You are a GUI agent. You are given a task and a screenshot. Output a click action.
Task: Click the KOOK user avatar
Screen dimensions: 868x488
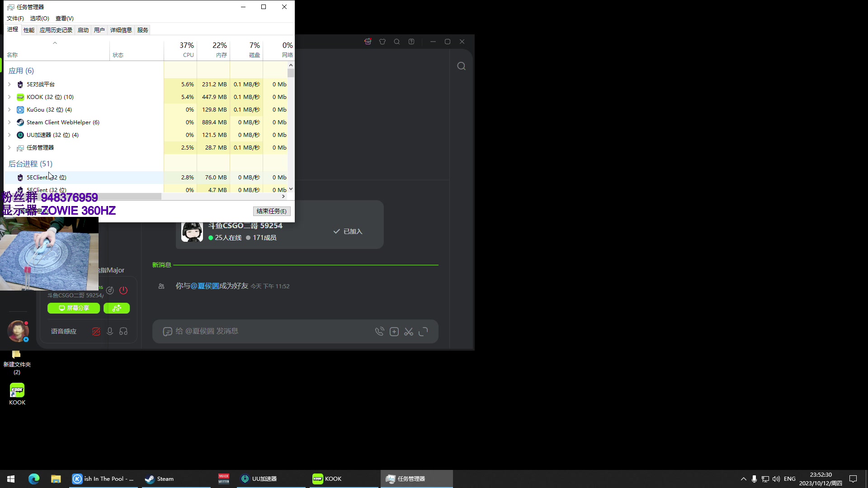click(x=18, y=331)
